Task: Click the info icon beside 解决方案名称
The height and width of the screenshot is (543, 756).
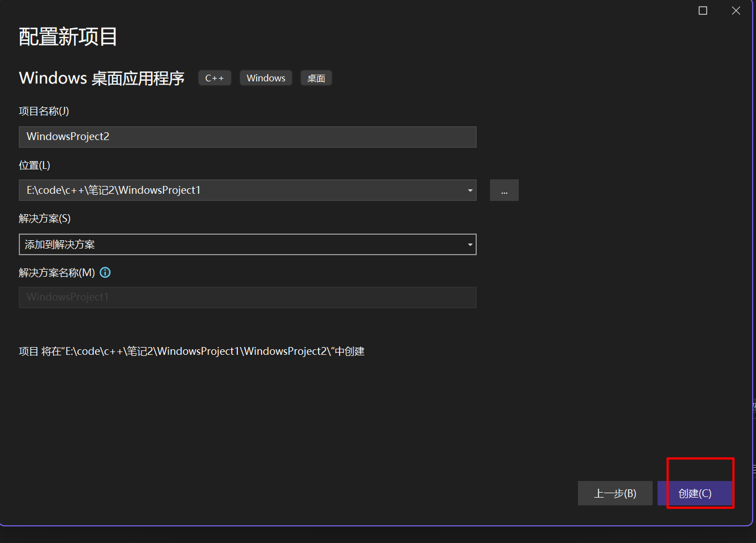Action: click(105, 272)
